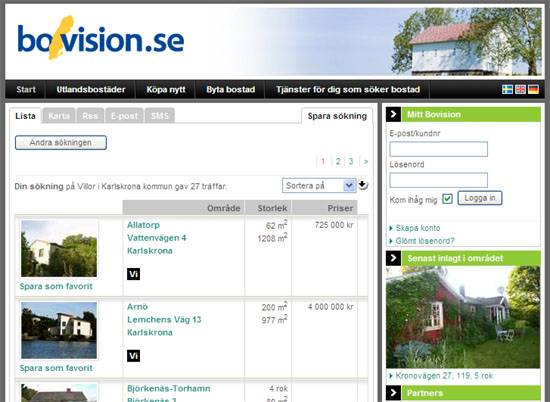Go to next results page arrow
This screenshot has width=550, height=402.
(x=366, y=161)
